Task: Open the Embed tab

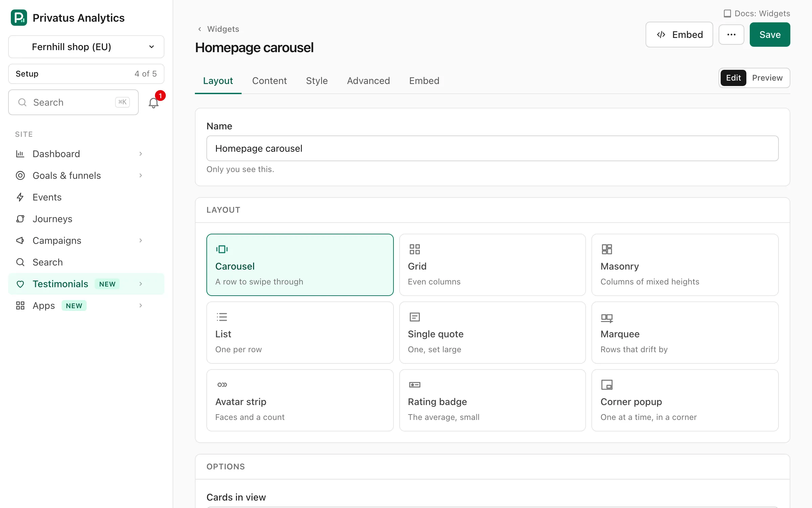Action: (424, 81)
